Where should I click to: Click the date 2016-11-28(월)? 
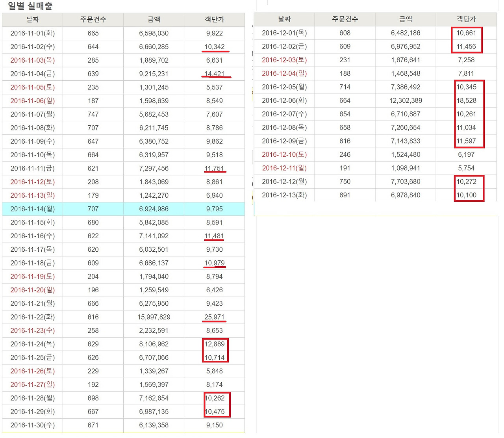[x=33, y=398]
